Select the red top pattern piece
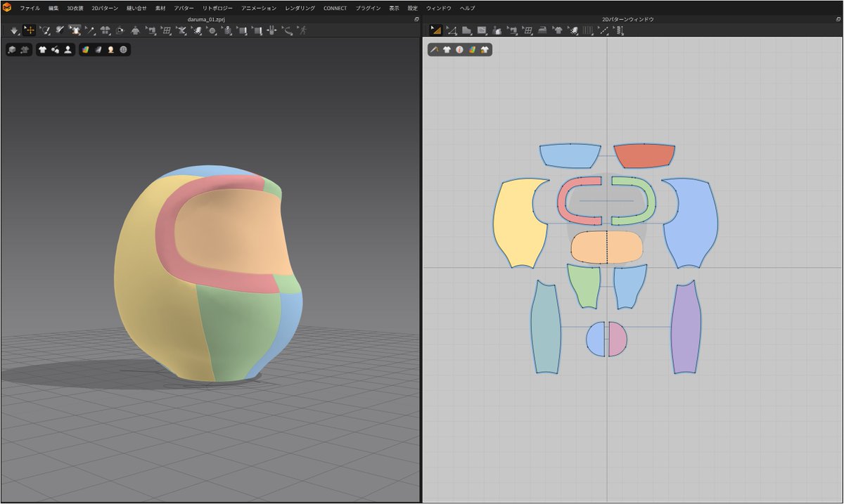Screen dimensions: 844x504 (x=644, y=155)
